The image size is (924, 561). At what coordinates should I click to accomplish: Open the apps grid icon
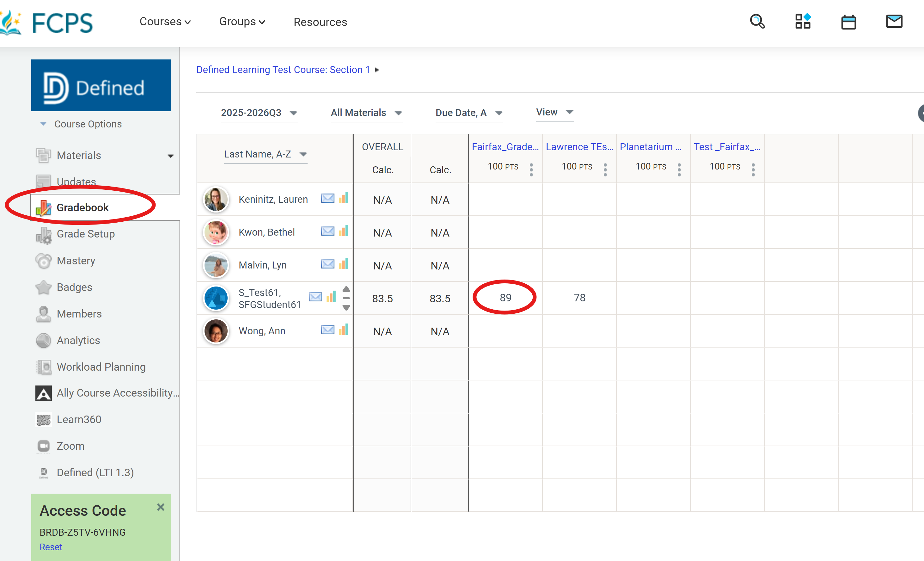[803, 22]
